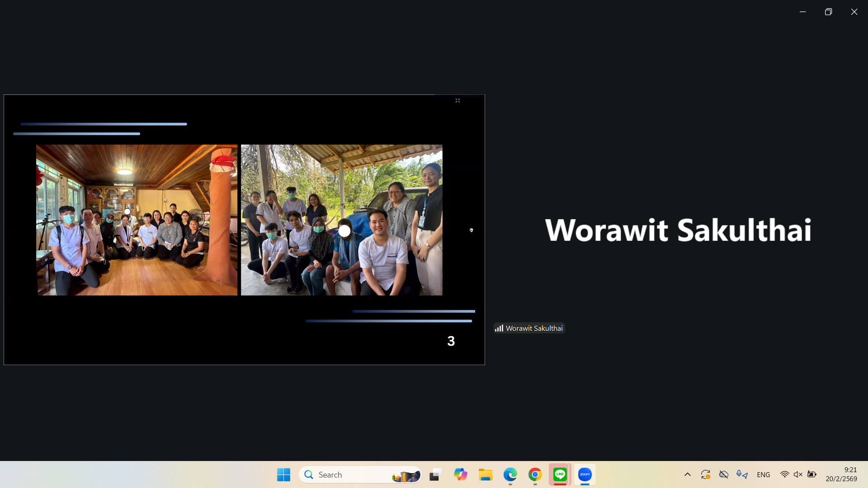This screenshot has height=488, width=868.
Task: Click the OneDrive not-synced cloud icon
Action: click(x=723, y=474)
